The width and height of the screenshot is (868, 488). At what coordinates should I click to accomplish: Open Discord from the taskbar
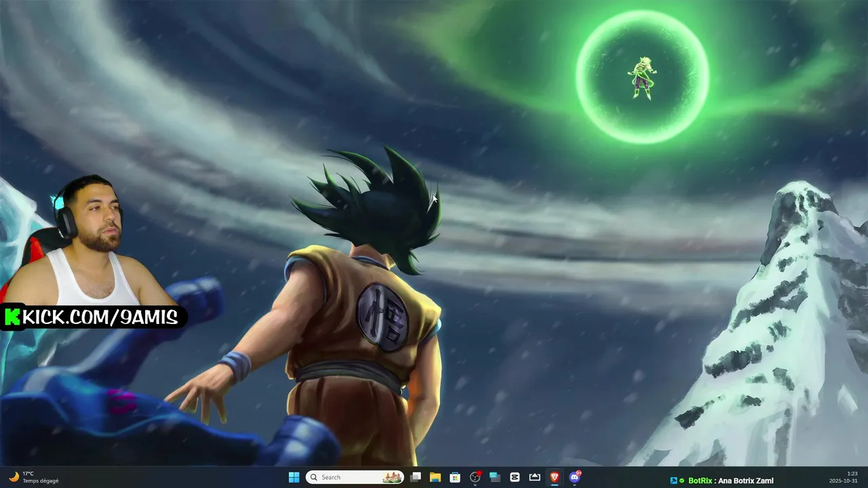point(574,477)
